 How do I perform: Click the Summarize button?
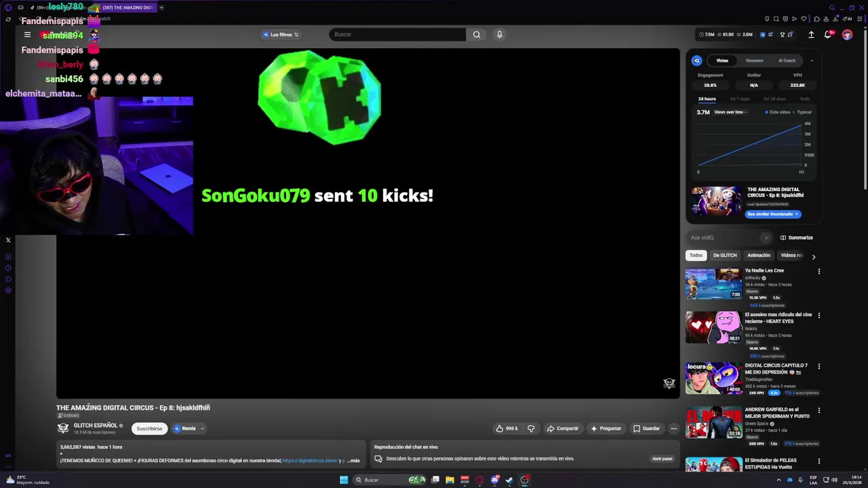(796, 238)
